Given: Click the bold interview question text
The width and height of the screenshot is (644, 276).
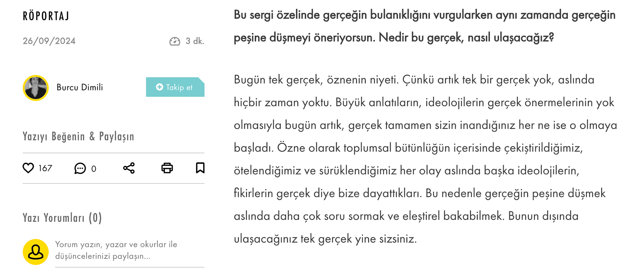Looking at the screenshot, I should (424, 26).
